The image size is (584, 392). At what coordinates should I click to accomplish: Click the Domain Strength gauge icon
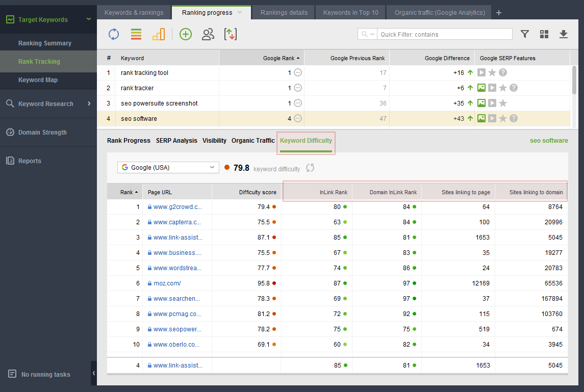click(10, 132)
